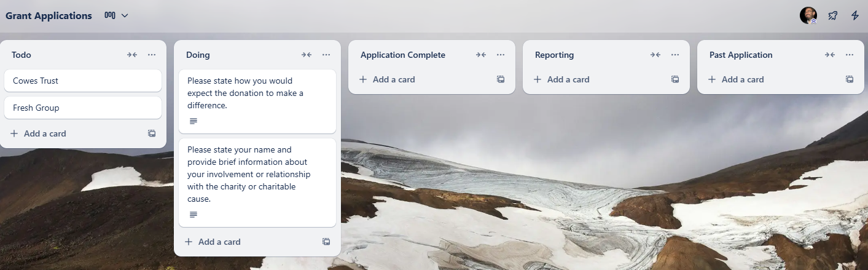Viewport: 868px width, 270px height.
Task: Click the Grant Applications board title
Action: pos(49,15)
